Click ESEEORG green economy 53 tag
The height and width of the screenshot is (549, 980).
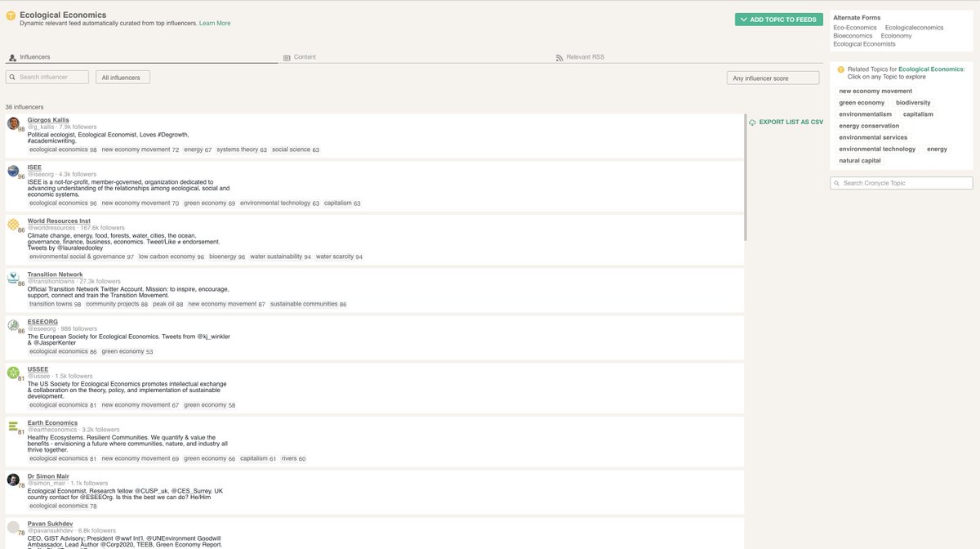click(x=127, y=351)
